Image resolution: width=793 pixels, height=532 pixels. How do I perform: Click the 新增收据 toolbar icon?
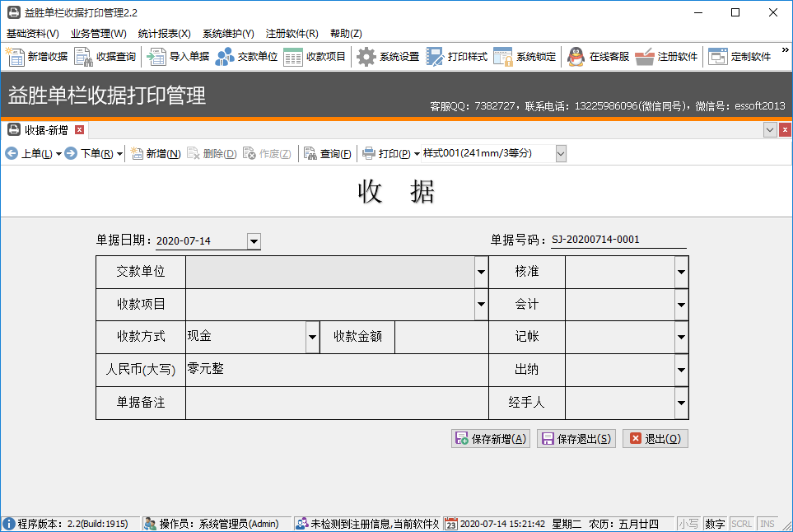pyautogui.click(x=36, y=57)
